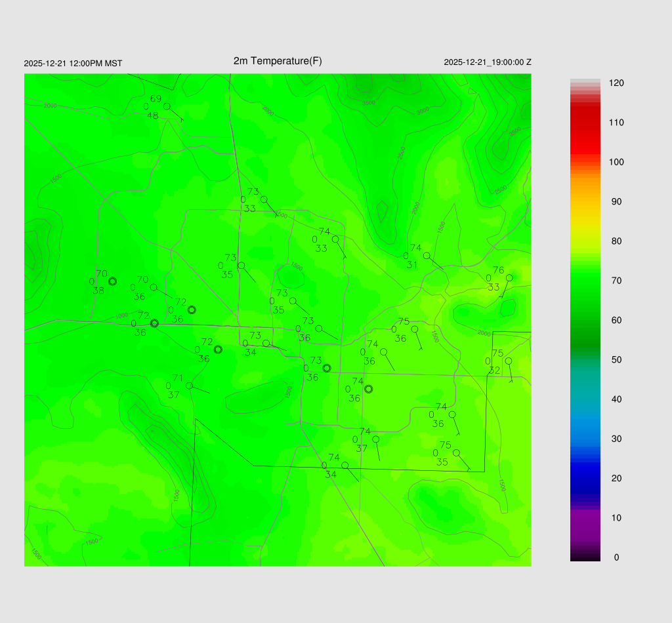Select the station marker showing 73 and 34
The width and height of the screenshot is (672, 623).
[266, 343]
